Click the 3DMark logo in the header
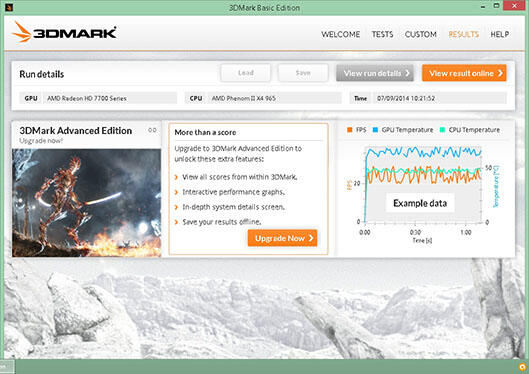 (x=64, y=32)
